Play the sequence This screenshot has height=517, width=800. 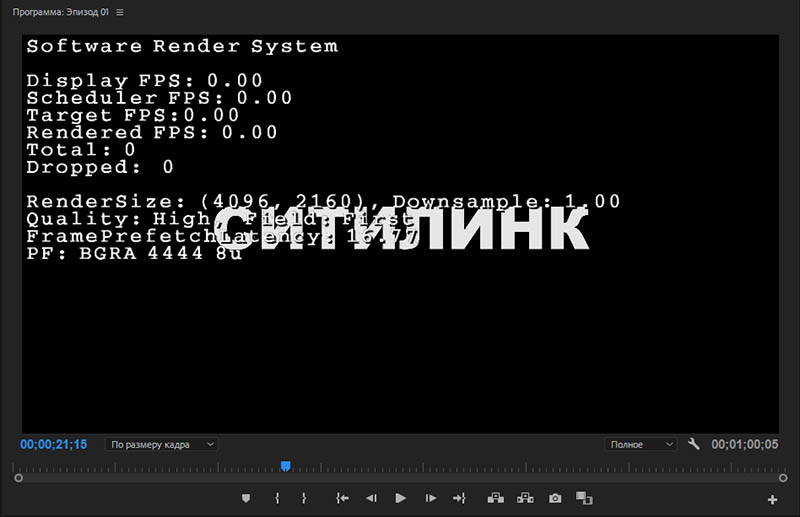point(401,498)
